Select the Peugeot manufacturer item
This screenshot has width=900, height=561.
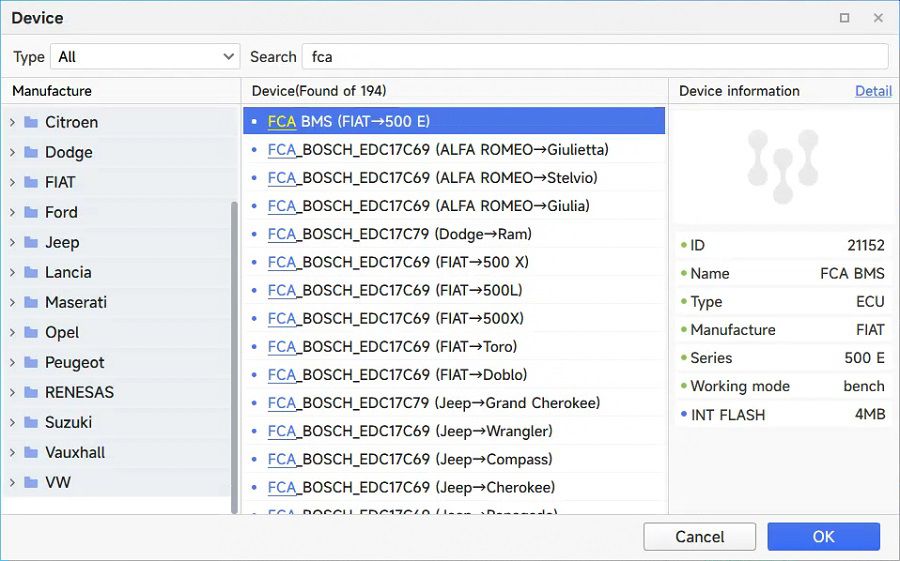pos(75,362)
